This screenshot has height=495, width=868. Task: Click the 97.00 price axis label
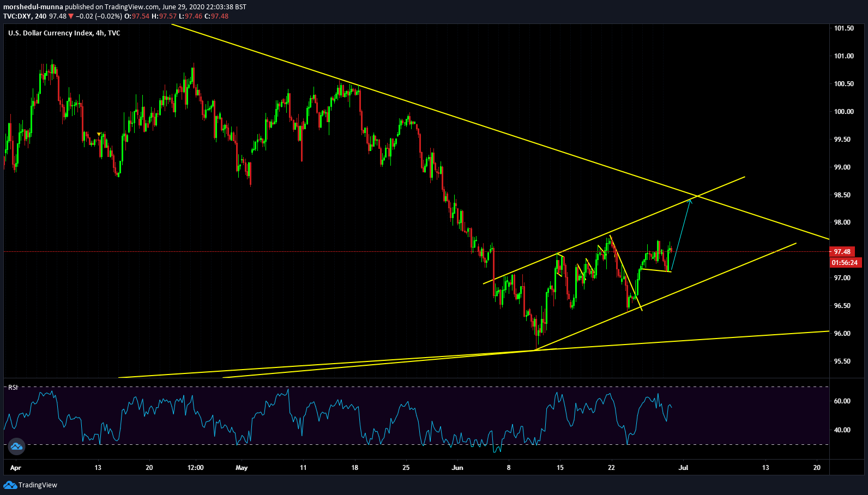click(x=842, y=278)
